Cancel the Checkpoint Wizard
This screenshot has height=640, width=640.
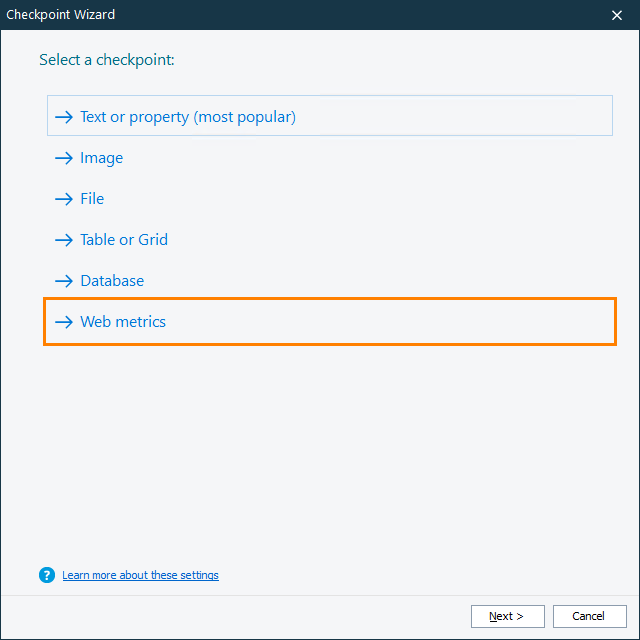point(589,616)
